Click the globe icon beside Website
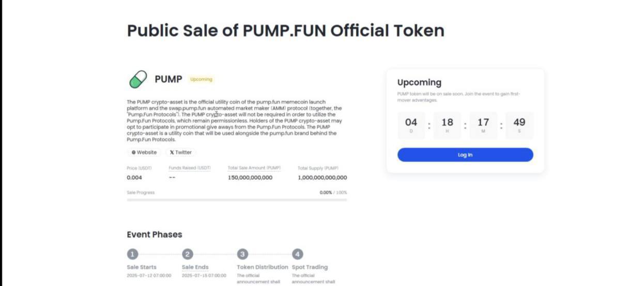 (x=133, y=152)
